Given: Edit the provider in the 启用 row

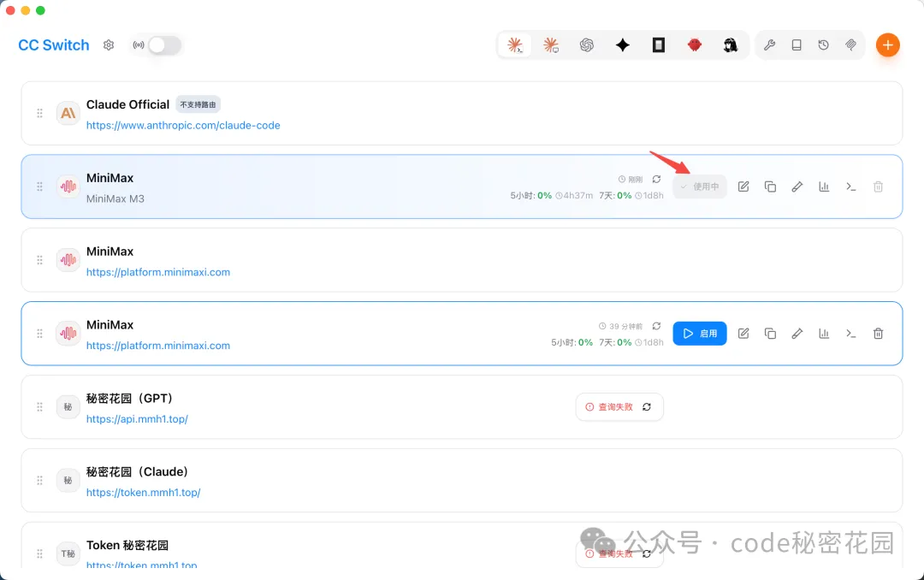Looking at the screenshot, I should [x=743, y=334].
